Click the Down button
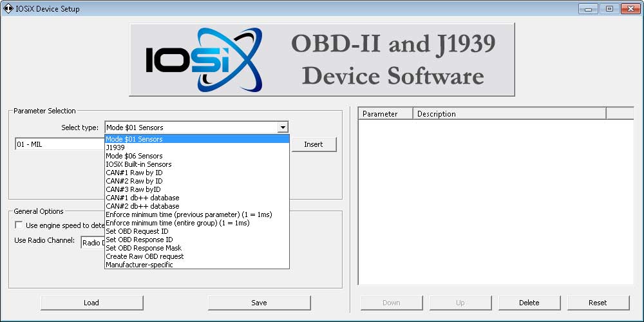Viewport: 644px width, 322px height. (x=392, y=303)
